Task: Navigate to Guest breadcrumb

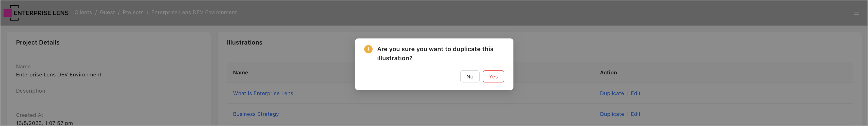Action: point(107,12)
